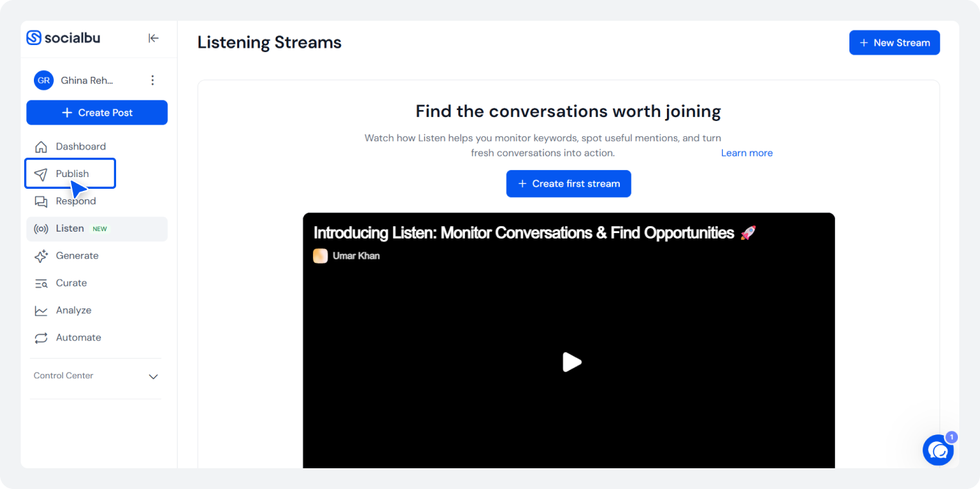The width and height of the screenshot is (980, 489).
Task: Click the Create first stream button
Action: pos(569,184)
